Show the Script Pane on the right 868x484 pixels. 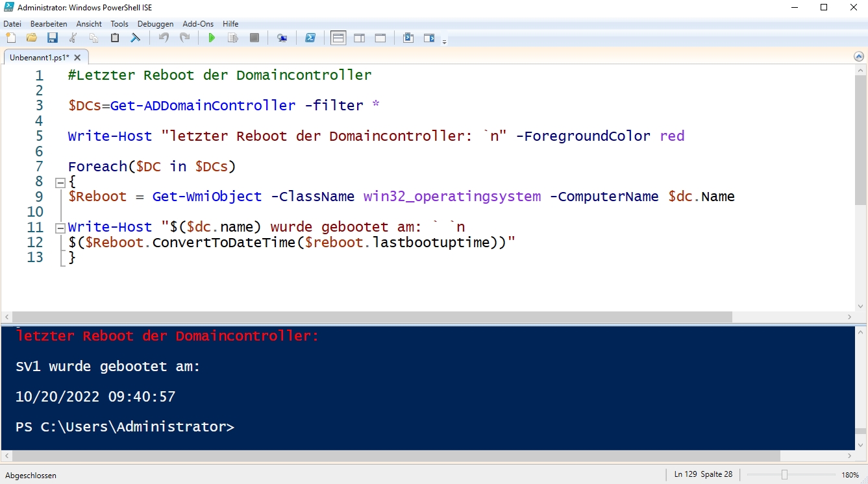tap(359, 38)
